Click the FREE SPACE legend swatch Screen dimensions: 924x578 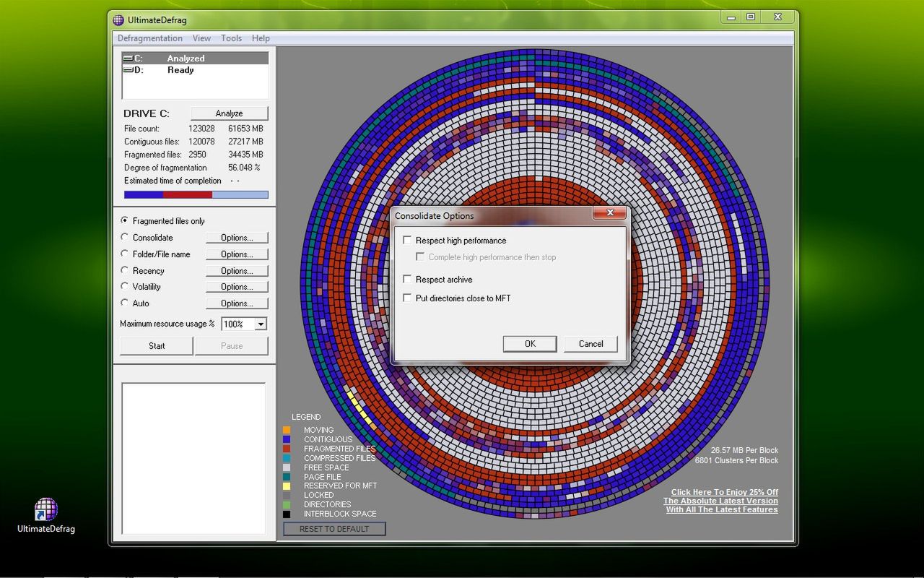[x=287, y=467]
